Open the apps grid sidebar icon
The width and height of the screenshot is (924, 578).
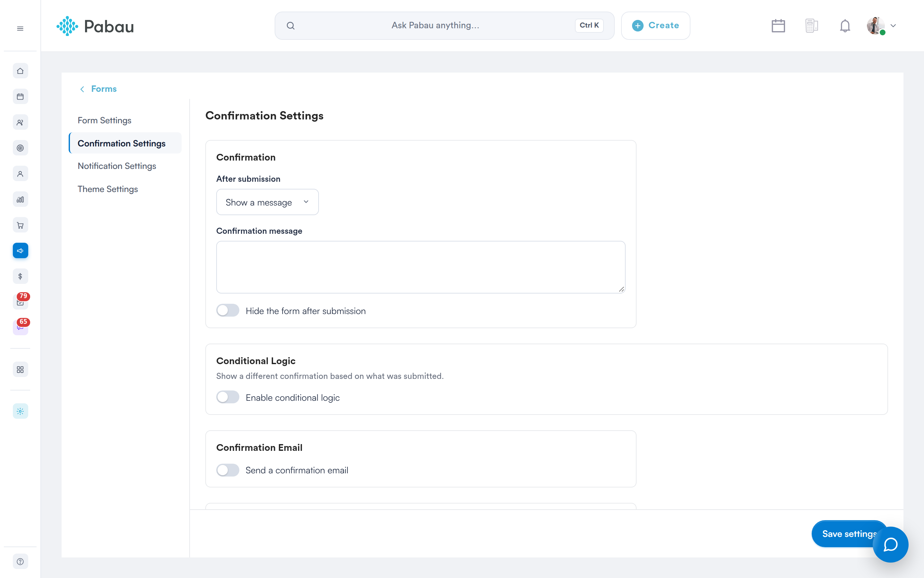coord(20,369)
